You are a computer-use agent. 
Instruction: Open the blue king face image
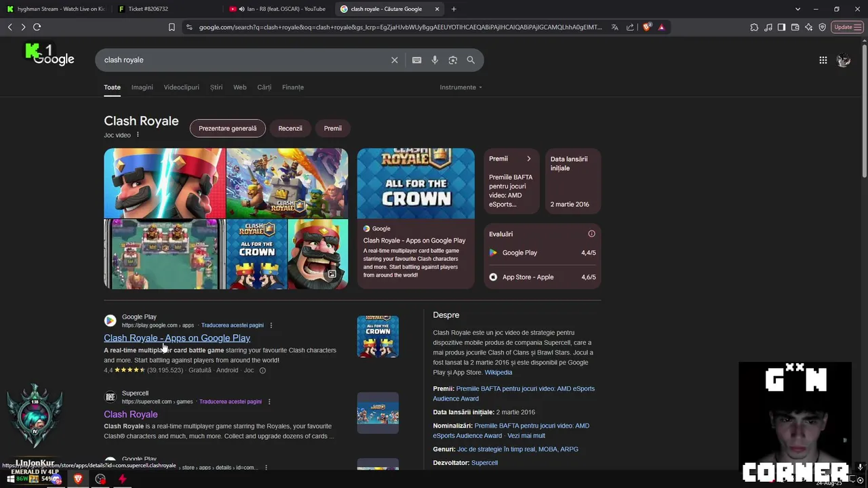click(165, 183)
